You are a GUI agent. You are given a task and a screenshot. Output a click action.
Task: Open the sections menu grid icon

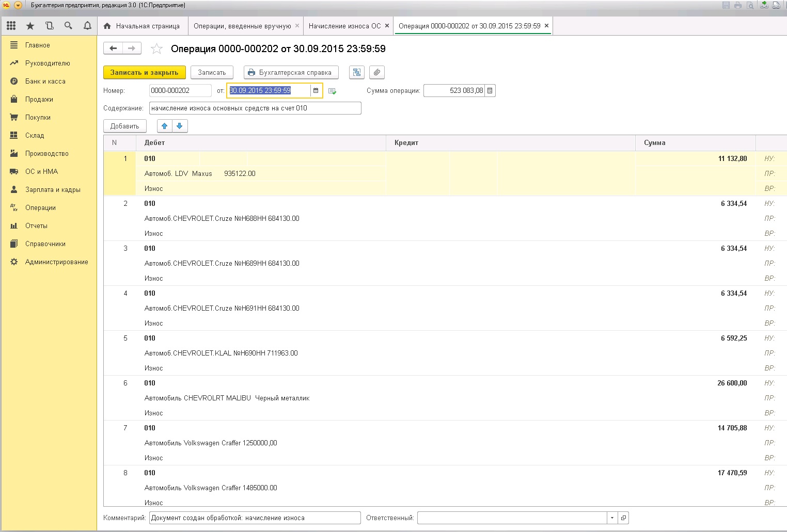(11, 26)
